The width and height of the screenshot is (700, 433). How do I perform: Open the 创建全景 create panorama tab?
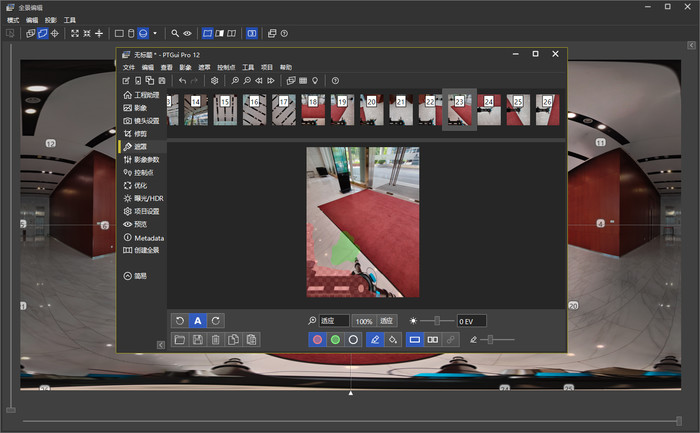point(142,250)
